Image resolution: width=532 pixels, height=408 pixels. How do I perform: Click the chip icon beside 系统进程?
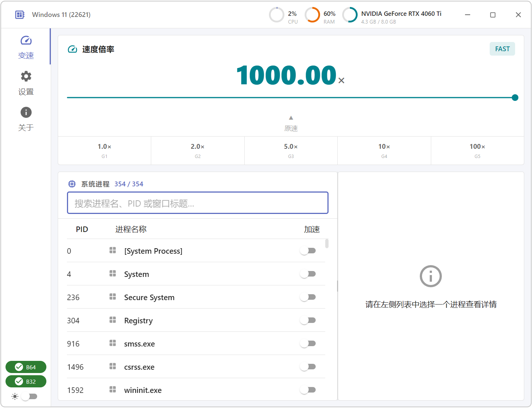click(x=72, y=184)
